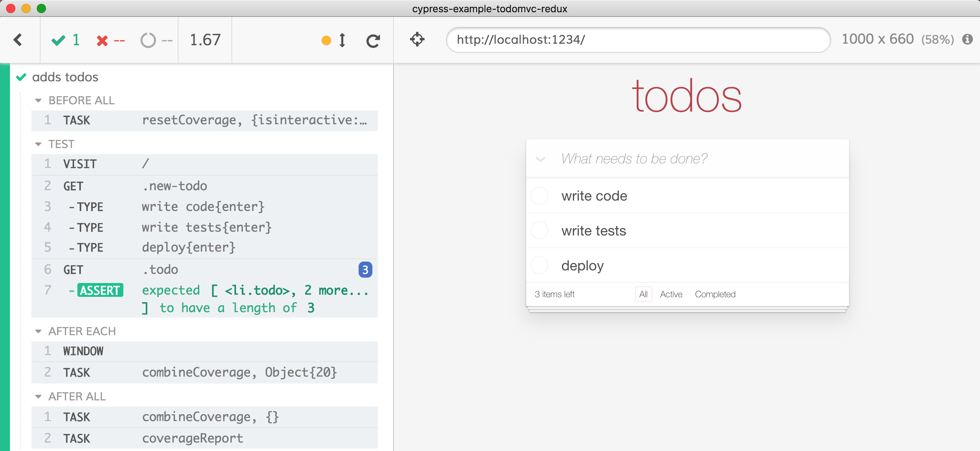The height and width of the screenshot is (451, 980).
Task: Select the Completed filter
Action: coord(715,294)
